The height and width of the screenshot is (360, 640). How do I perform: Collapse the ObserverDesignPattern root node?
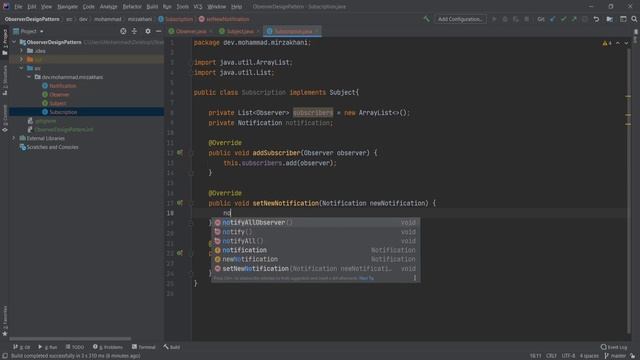pos(14,42)
